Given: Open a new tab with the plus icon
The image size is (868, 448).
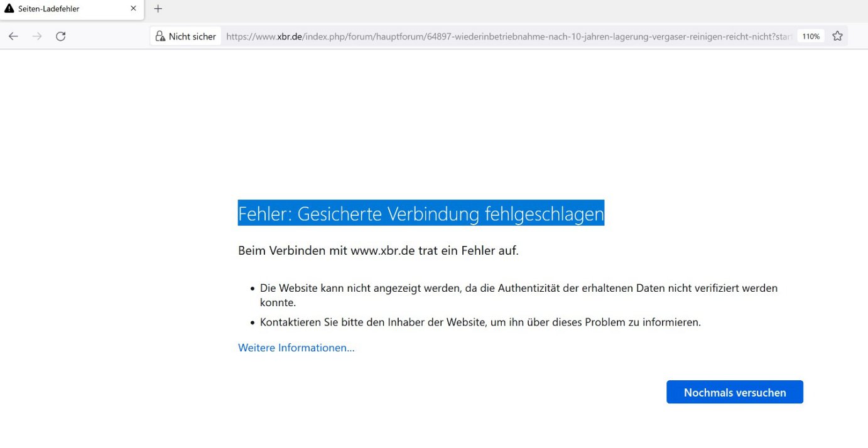Looking at the screenshot, I should (x=158, y=9).
